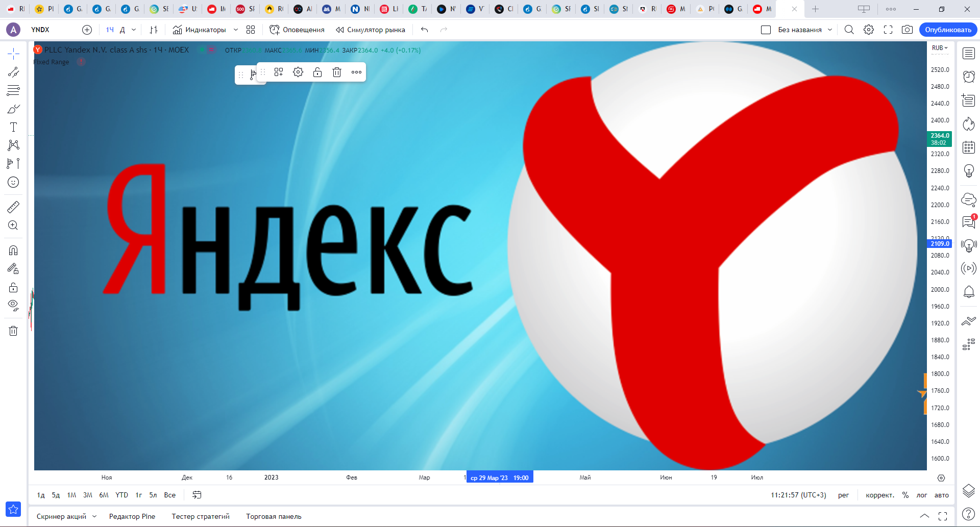The image size is (980, 527).
Task: Click the timezone clock 11:21:57 (UTC+3)
Action: pos(798,495)
